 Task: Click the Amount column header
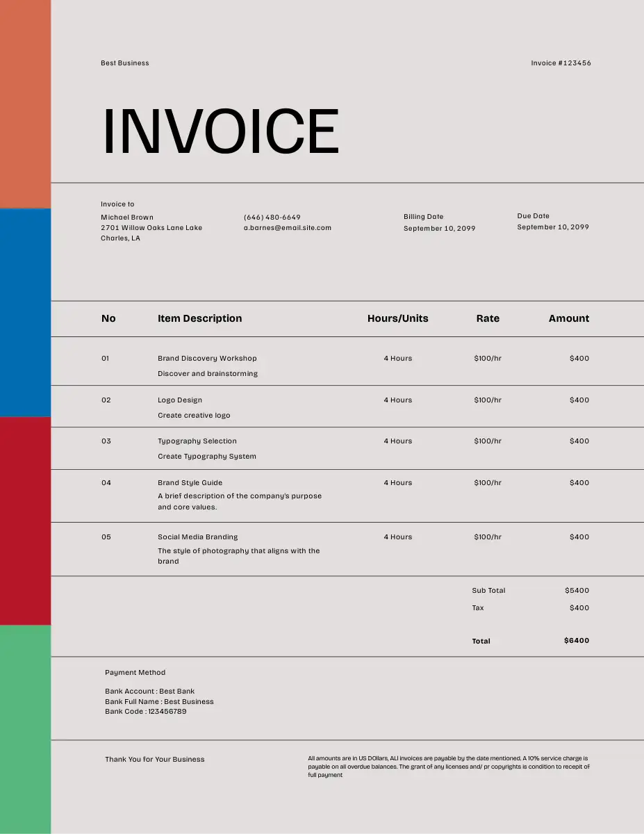[x=568, y=318]
